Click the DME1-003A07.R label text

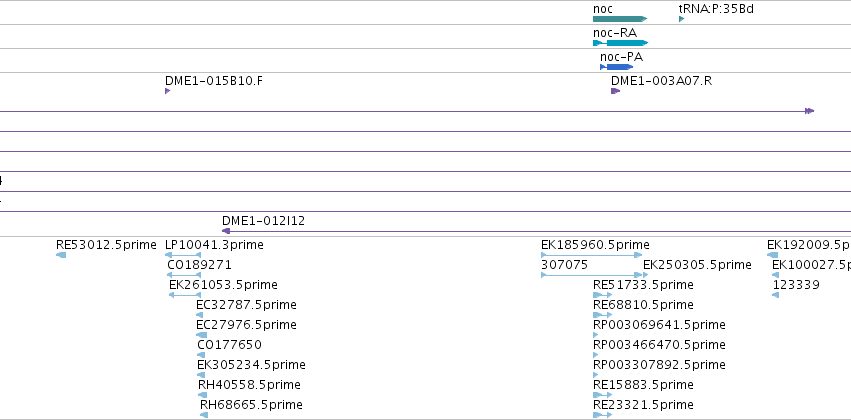[x=662, y=81]
